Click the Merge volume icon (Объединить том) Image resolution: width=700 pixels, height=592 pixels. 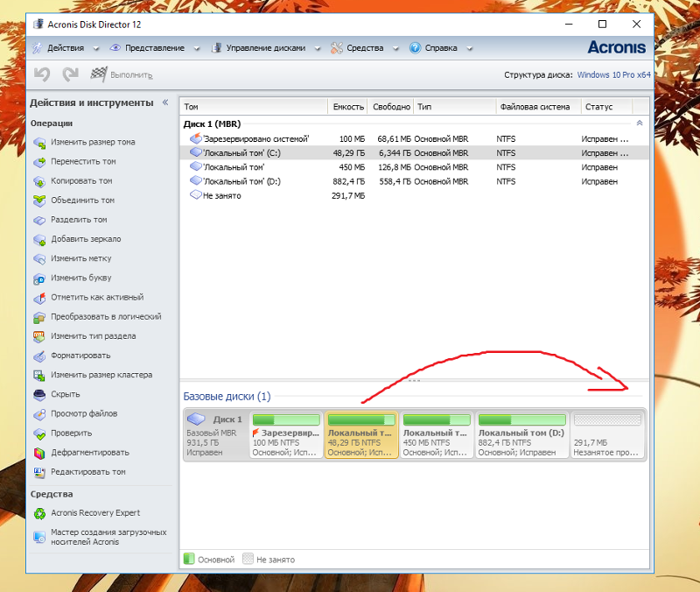click(x=39, y=201)
